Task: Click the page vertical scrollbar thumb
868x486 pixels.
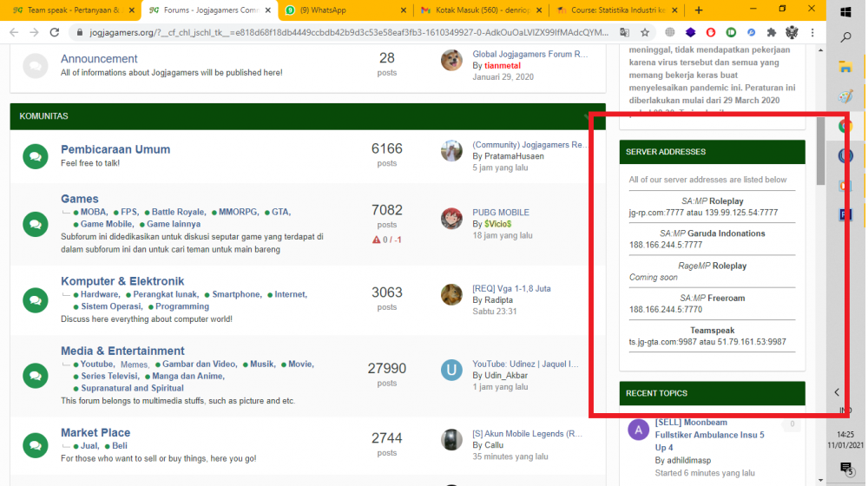Action: [x=820, y=150]
